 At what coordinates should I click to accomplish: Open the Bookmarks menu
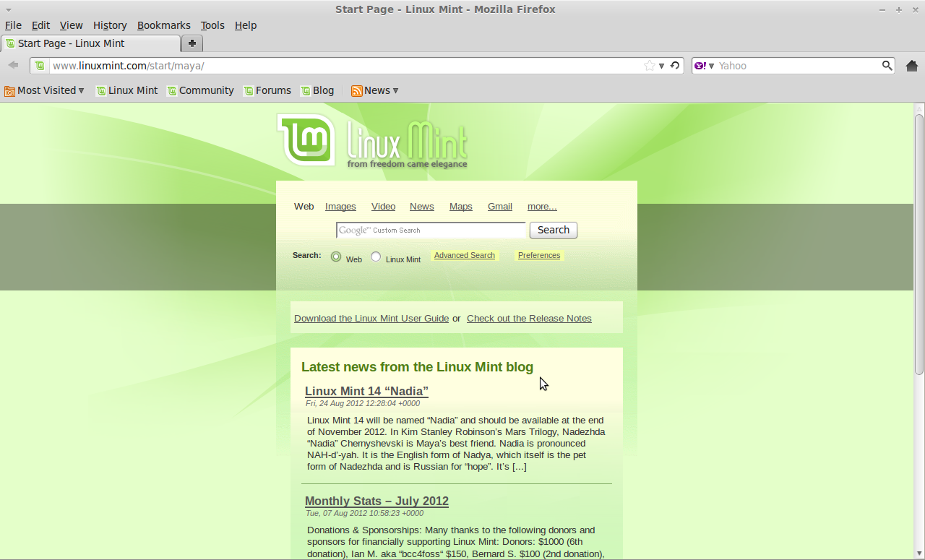pyautogui.click(x=164, y=25)
